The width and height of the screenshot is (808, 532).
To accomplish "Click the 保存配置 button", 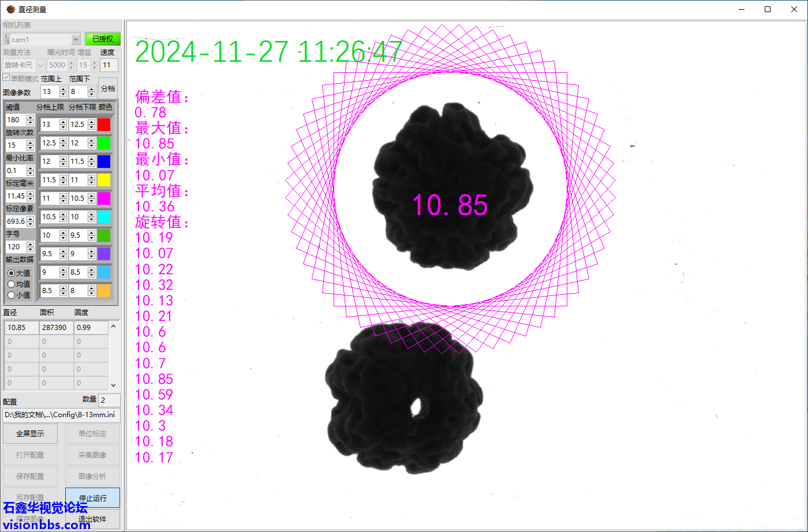I will pyautogui.click(x=30, y=477).
